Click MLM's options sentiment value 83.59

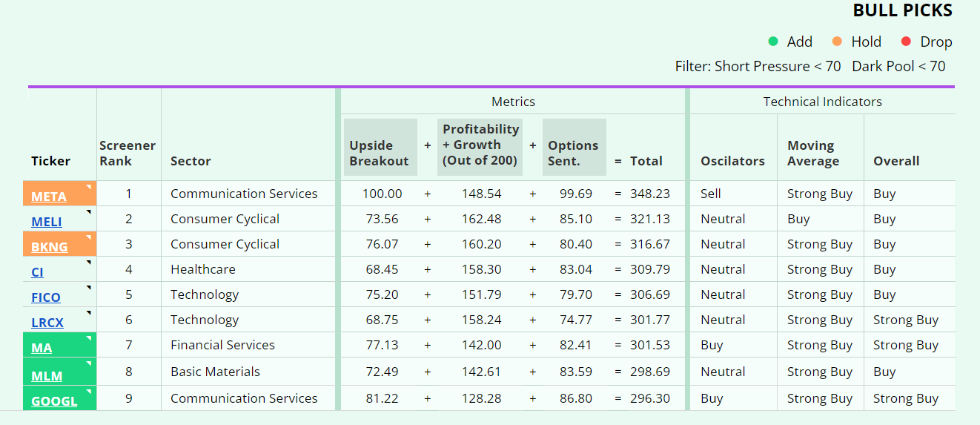576,372
